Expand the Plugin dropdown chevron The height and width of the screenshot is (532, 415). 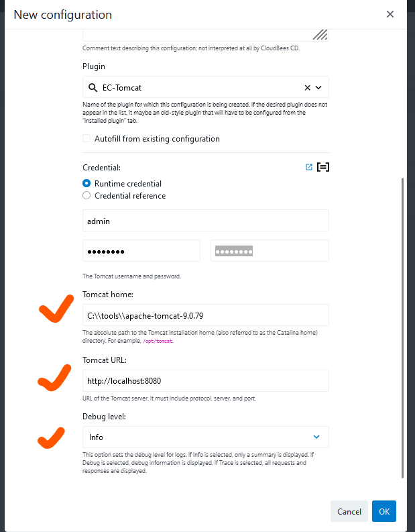(x=318, y=87)
